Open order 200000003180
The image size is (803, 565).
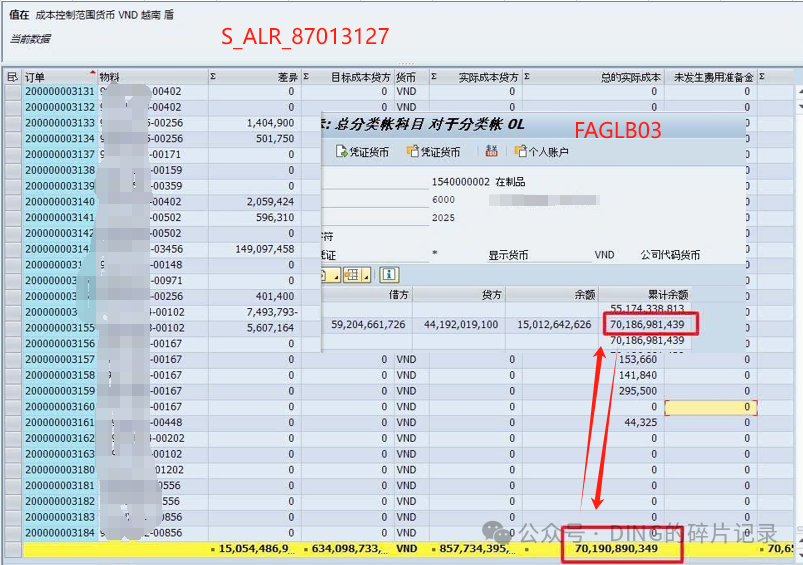60,470
